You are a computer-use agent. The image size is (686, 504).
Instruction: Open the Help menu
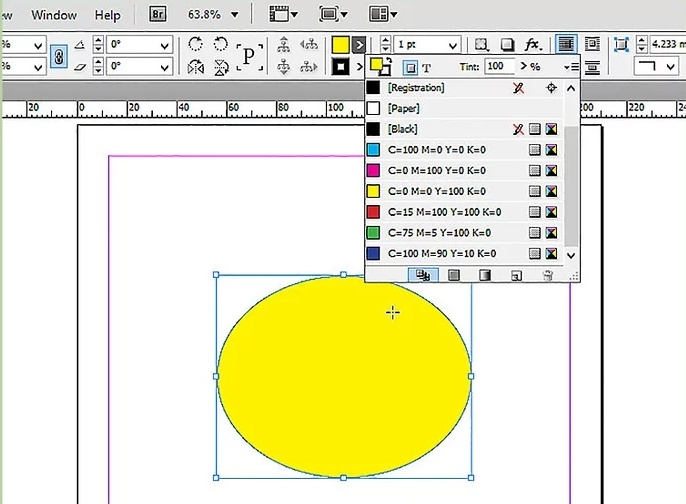107,15
